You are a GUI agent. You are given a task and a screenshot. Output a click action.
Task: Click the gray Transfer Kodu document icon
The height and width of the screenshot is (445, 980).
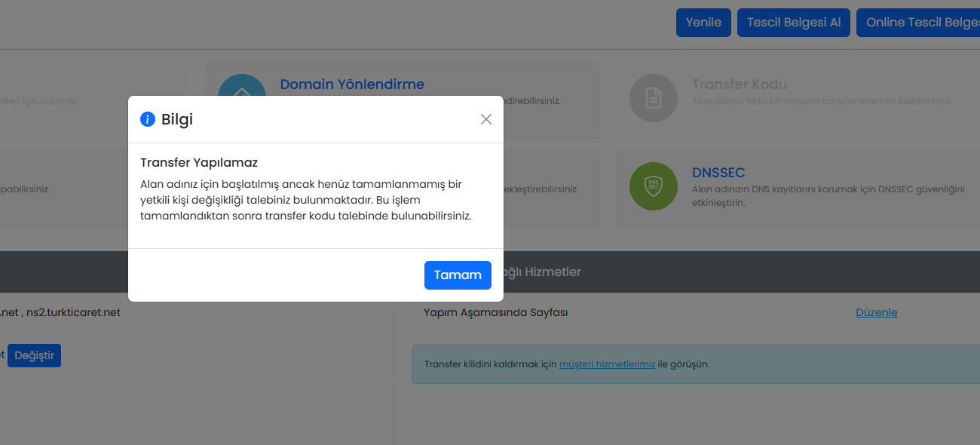point(654,98)
